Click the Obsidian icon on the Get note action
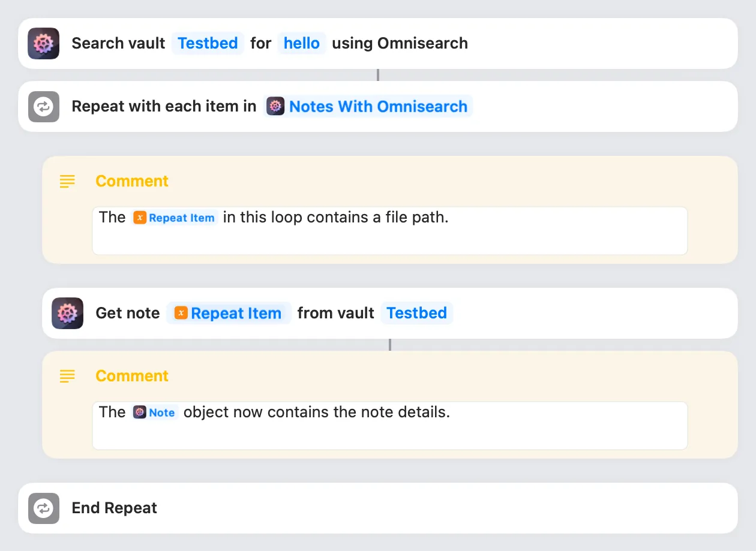 click(x=67, y=313)
